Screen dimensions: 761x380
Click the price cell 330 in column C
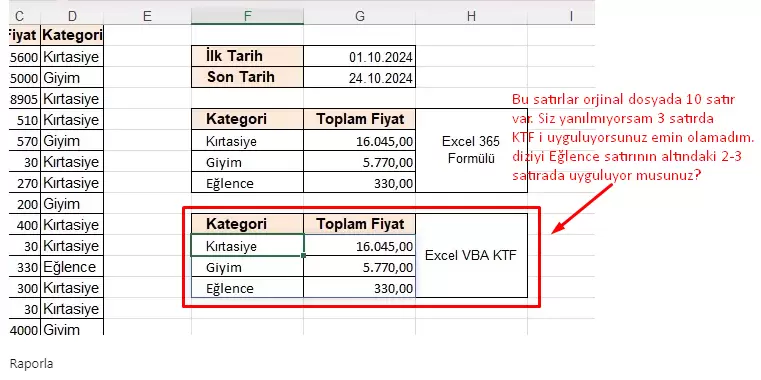coord(25,267)
